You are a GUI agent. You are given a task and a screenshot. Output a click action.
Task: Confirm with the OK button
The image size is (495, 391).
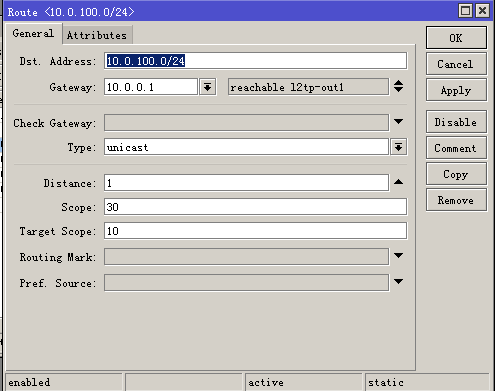click(x=456, y=38)
